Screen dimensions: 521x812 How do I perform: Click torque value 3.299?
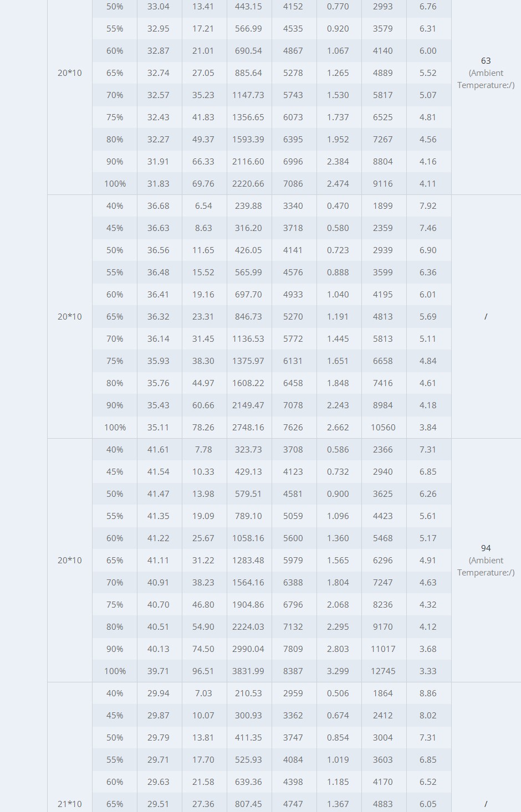click(x=338, y=671)
